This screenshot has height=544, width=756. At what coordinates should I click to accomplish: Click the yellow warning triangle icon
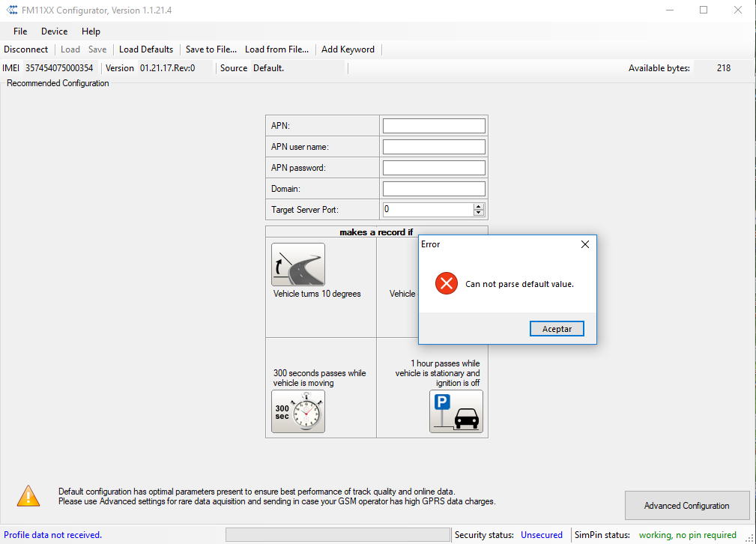28,495
